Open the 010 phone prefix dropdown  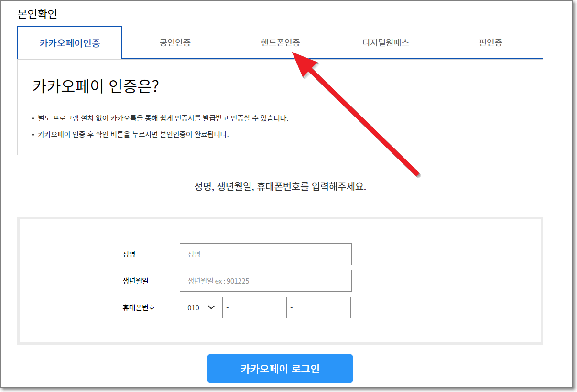pos(201,307)
